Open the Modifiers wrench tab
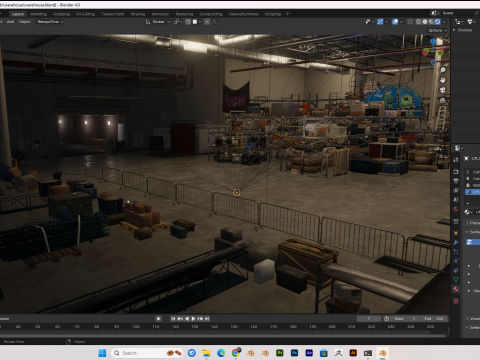Viewport: 480px width, 360px height. pos(456,242)
